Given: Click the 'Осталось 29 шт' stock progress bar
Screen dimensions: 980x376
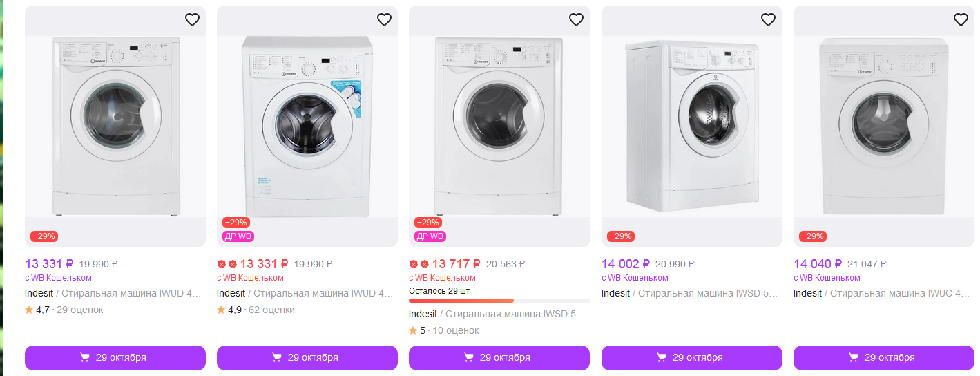Looking at the screenshot, I should (499, 301).
